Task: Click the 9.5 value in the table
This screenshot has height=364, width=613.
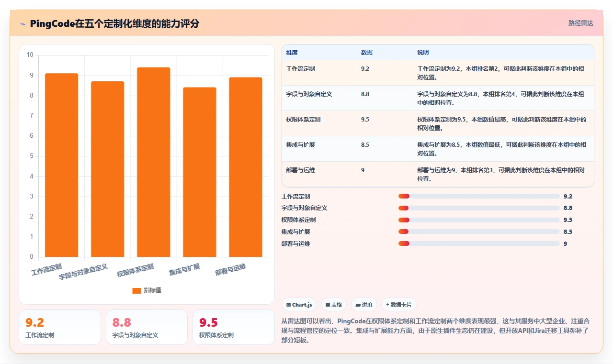Action: pyautogui.click(x=365, y=120)
